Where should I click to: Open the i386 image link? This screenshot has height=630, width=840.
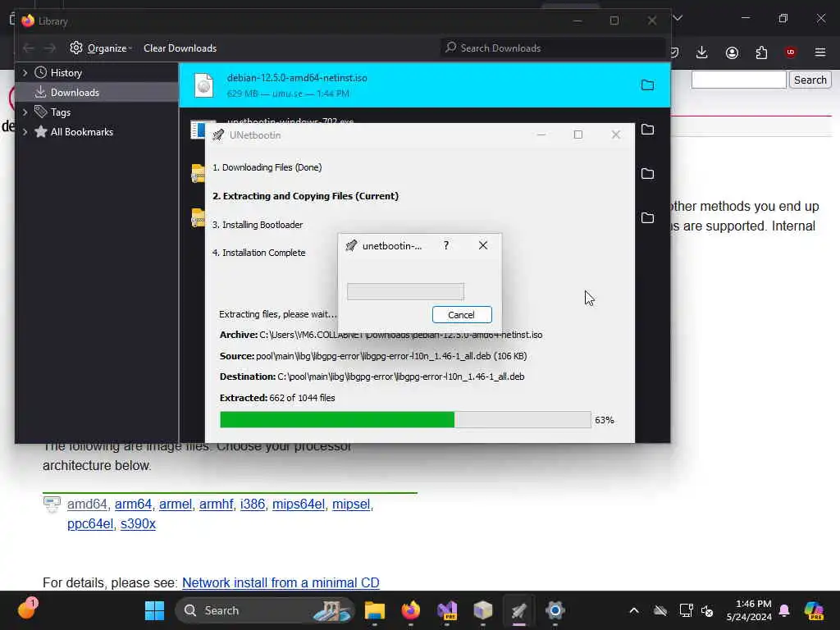[253, 504]
